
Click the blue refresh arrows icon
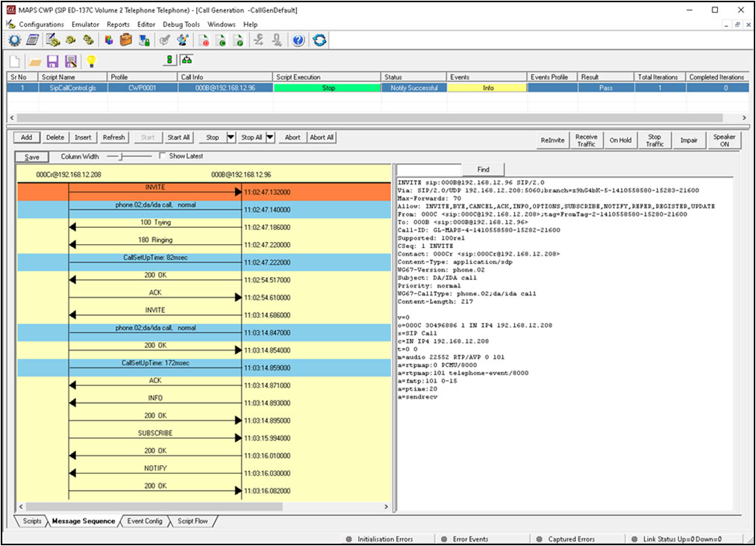[x=319, y=40]
